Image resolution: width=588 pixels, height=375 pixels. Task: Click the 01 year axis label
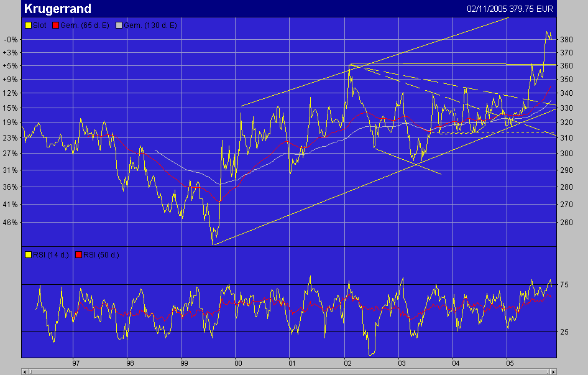[292, 363]
